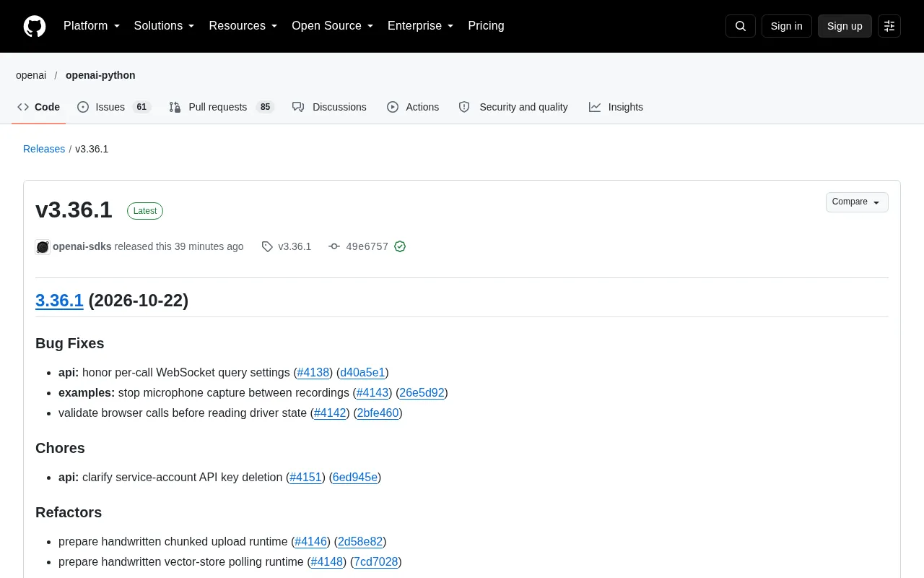Go to the Pricing page
Viewport: 924px width, 578px height.
[486, 26]
